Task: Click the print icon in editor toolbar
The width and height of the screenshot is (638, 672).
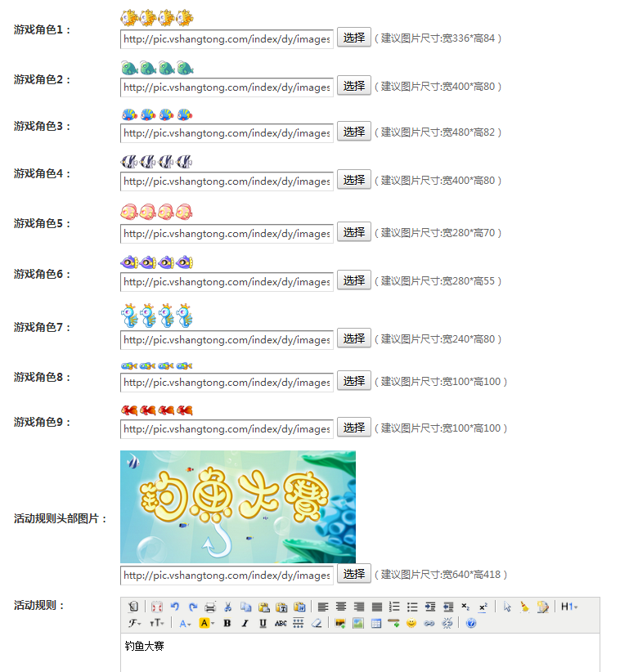Action: coord(210,607)
